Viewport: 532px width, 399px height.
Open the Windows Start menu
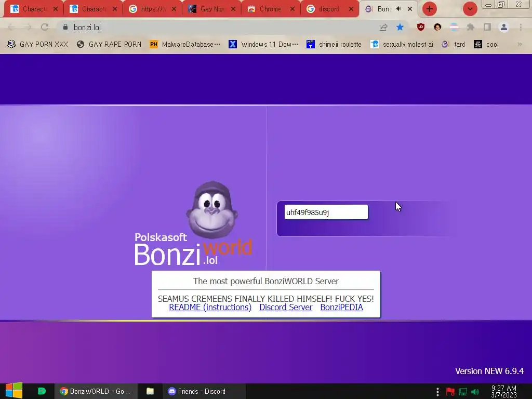(14, 391)
